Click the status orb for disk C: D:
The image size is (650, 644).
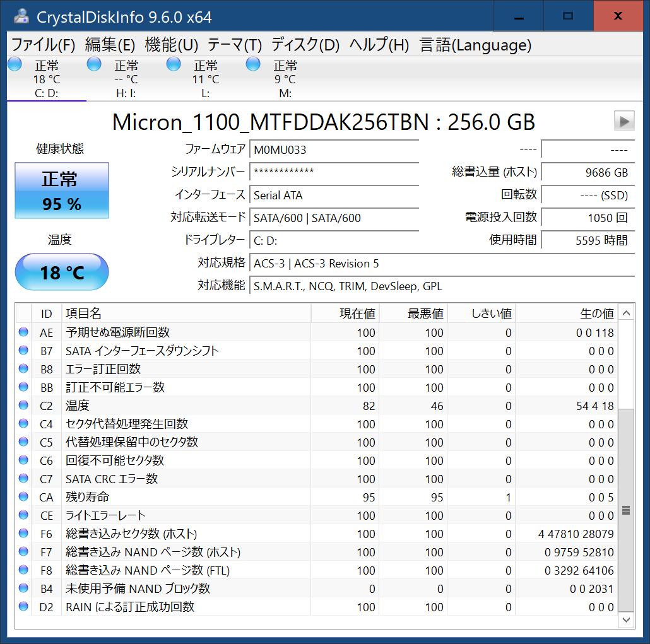pos(15,64)
